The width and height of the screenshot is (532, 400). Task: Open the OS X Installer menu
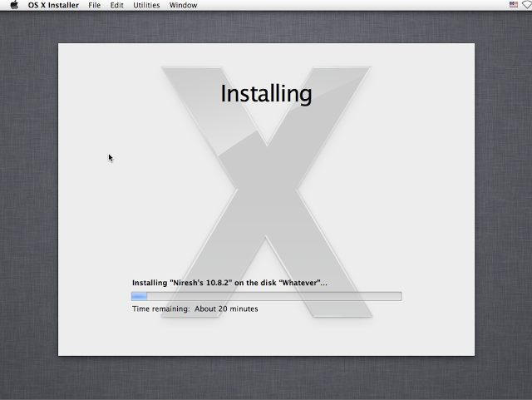point(53,5)
